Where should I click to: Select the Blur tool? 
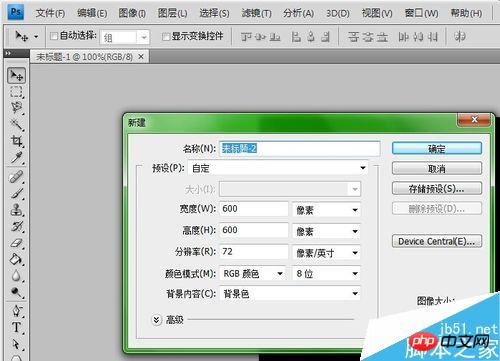pyautogui.click(x=16, y=275)
